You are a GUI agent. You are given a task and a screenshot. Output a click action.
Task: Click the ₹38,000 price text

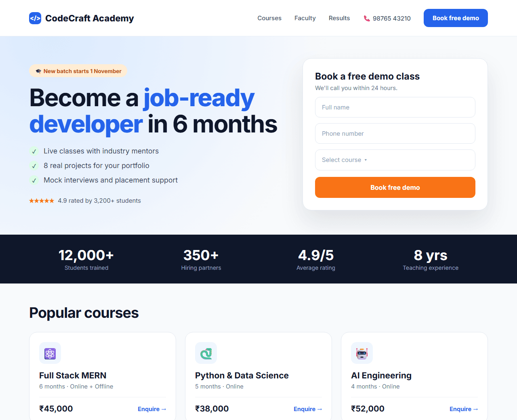click(212, 409)
